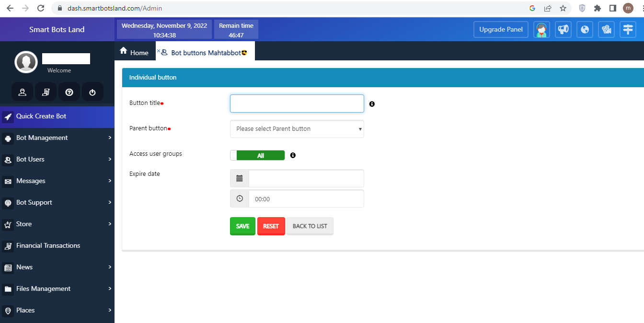Click the Upgrade Panel button
644x323 pixels.
(x=501, y=29)
